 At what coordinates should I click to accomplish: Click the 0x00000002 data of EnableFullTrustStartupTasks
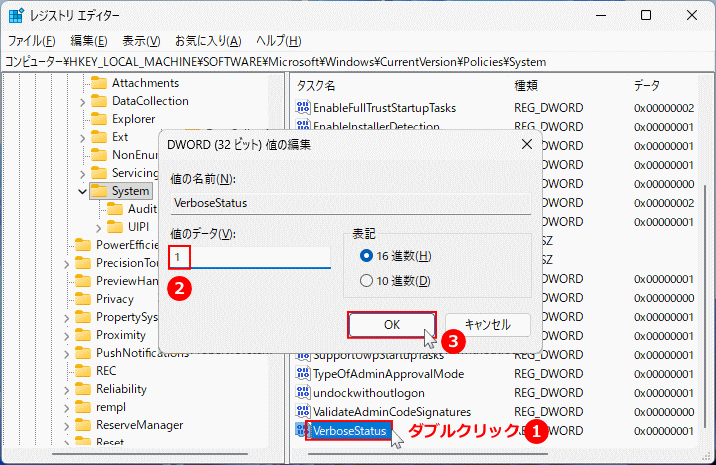click(664, 108)
